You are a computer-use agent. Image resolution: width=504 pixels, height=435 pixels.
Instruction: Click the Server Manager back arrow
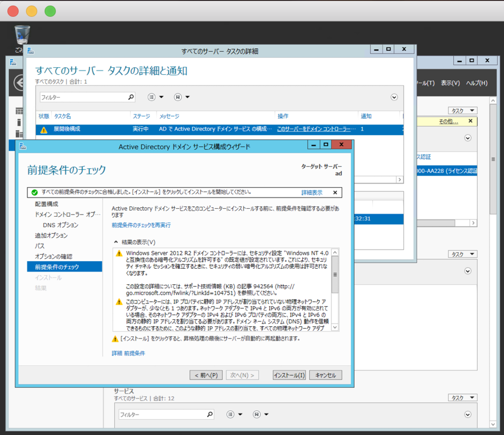pyautogui.click(x=19, y=83)
